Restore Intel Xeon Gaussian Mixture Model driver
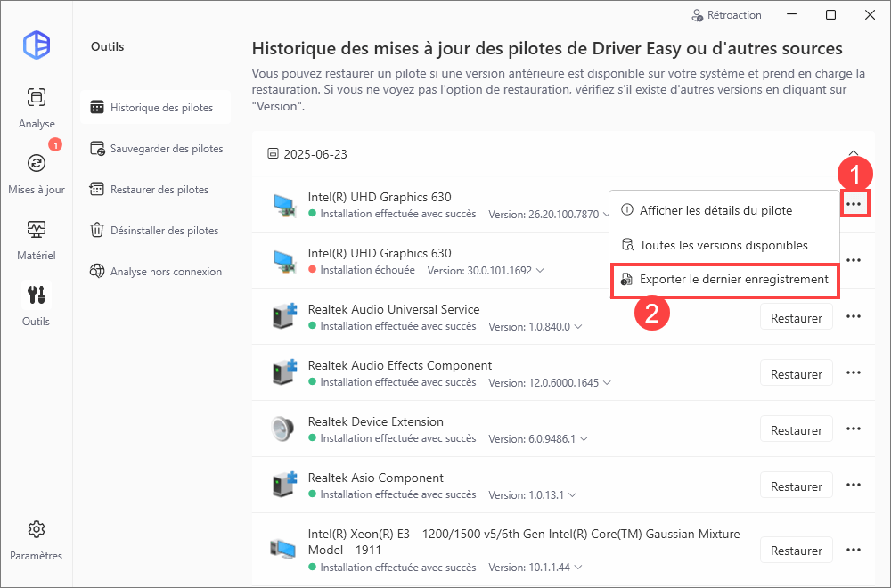The width and height of the screenshot is (891, 588). (x=796, y=551)
